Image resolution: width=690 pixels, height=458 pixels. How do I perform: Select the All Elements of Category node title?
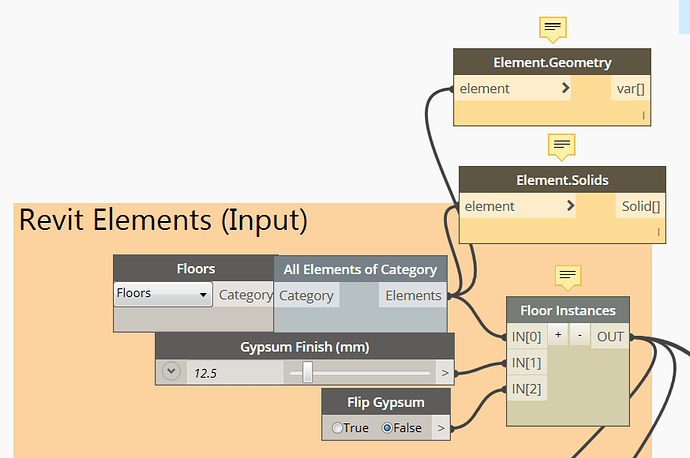[360, 269]
